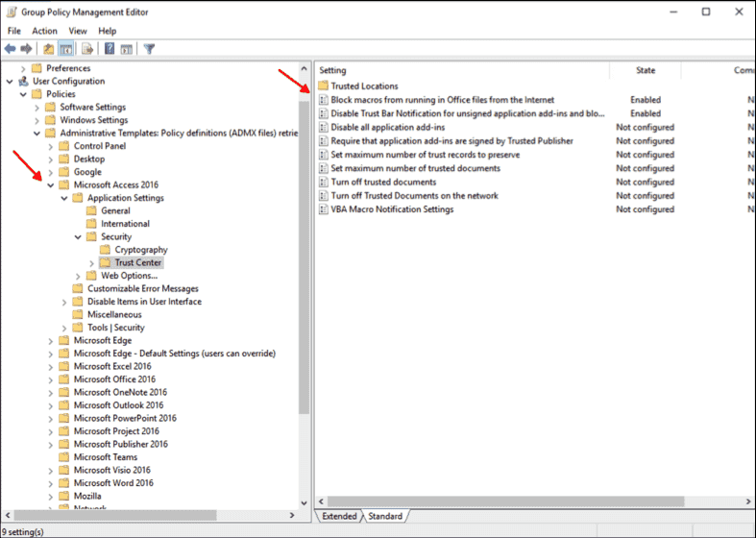Click the policy icon beside Disable all application add-ins

pyautogui.click(x=324, y=127)
